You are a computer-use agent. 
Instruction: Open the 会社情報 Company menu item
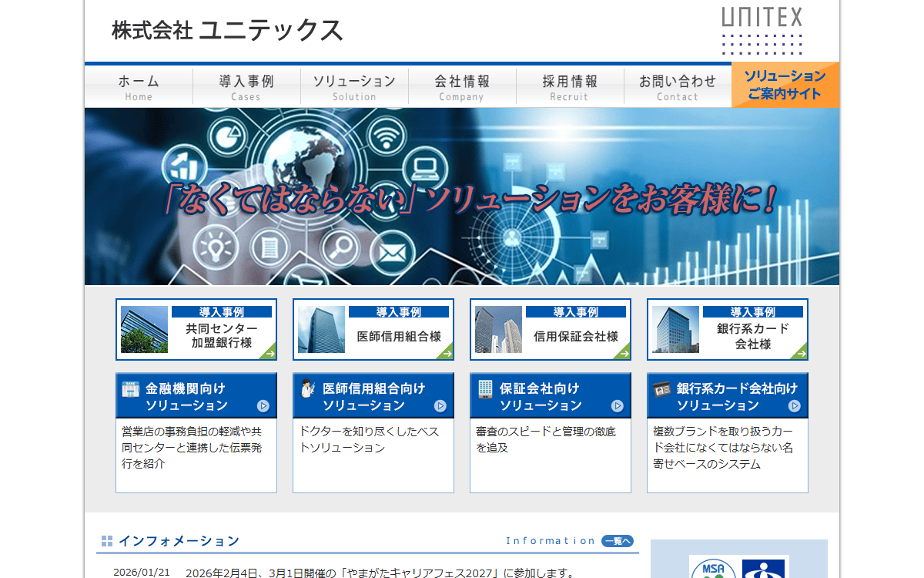[462, 87]
